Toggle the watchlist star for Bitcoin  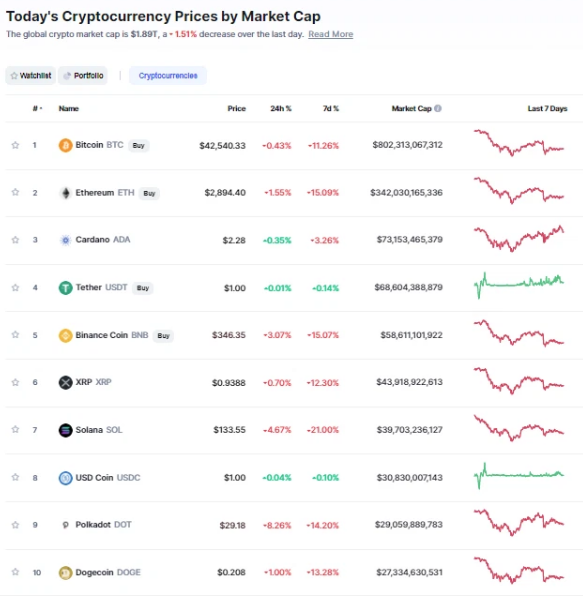15,145
